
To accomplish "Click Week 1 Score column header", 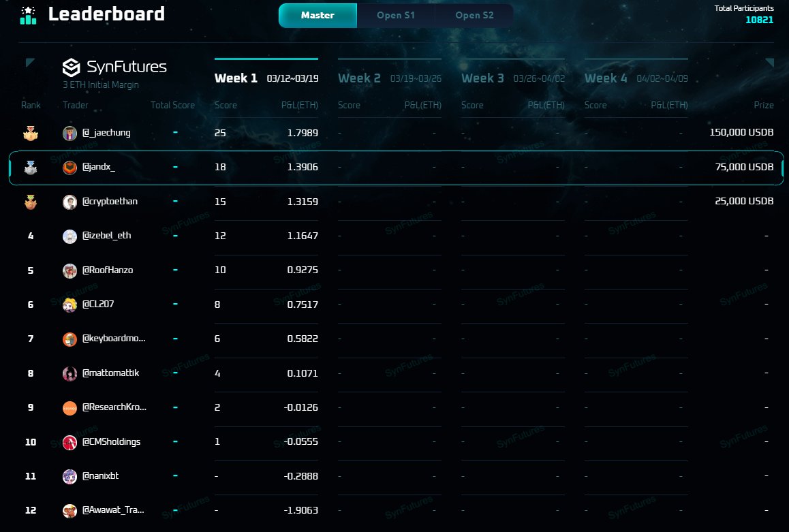I will click(226, 105).
